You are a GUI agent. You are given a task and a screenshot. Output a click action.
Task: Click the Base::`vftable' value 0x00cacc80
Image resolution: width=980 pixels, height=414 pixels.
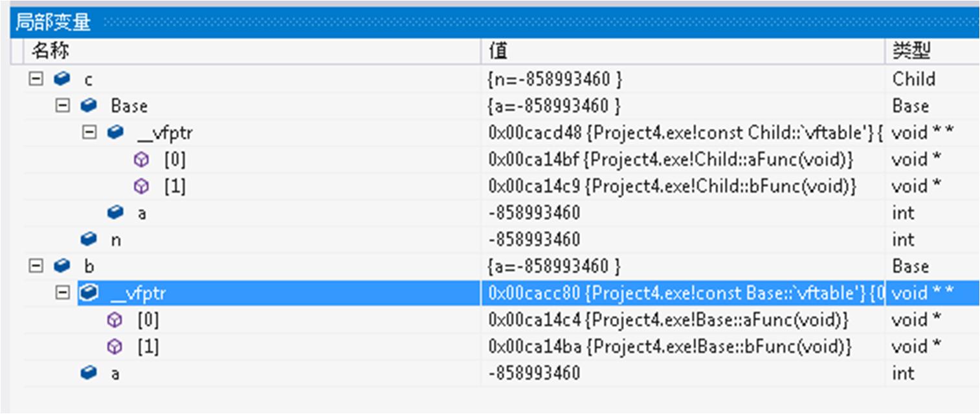point(685,293)
